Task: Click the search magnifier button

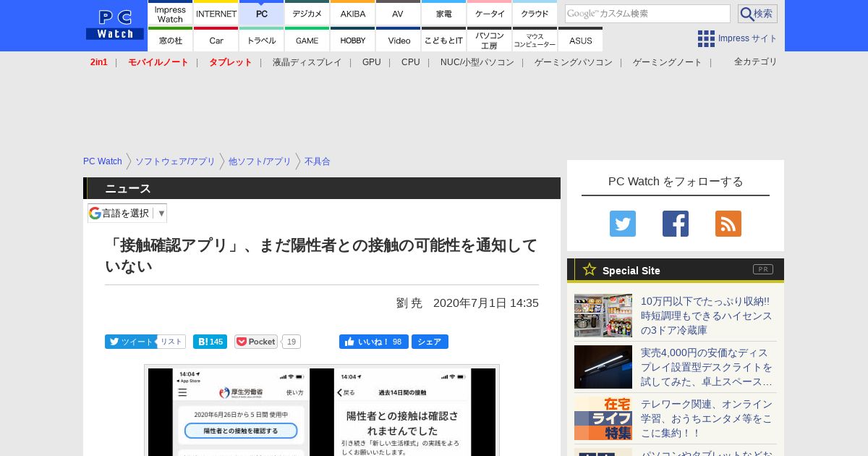Action: coord(757,14)
